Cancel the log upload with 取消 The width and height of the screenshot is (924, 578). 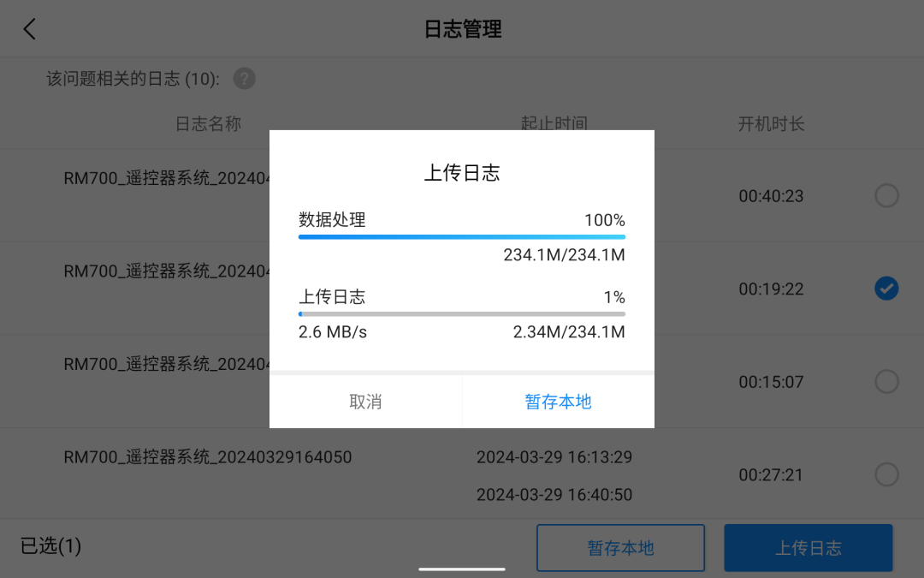(x=365, y=402)
